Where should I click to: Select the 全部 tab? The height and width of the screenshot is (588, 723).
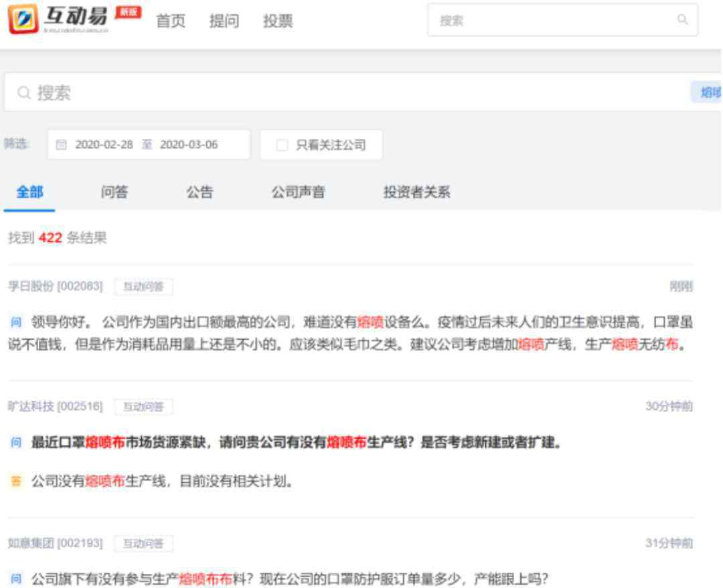point(29,192)
